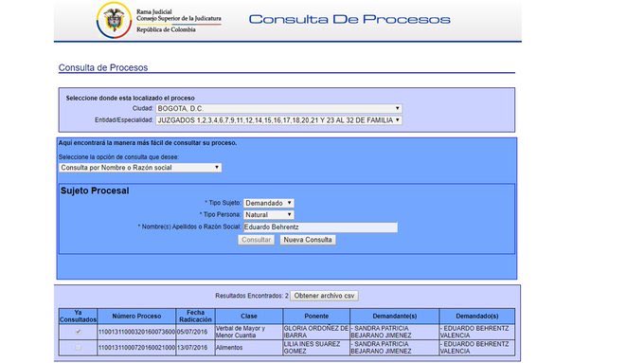Click the 'Consulta de Procesos' page heading

(x=103, y=67)
